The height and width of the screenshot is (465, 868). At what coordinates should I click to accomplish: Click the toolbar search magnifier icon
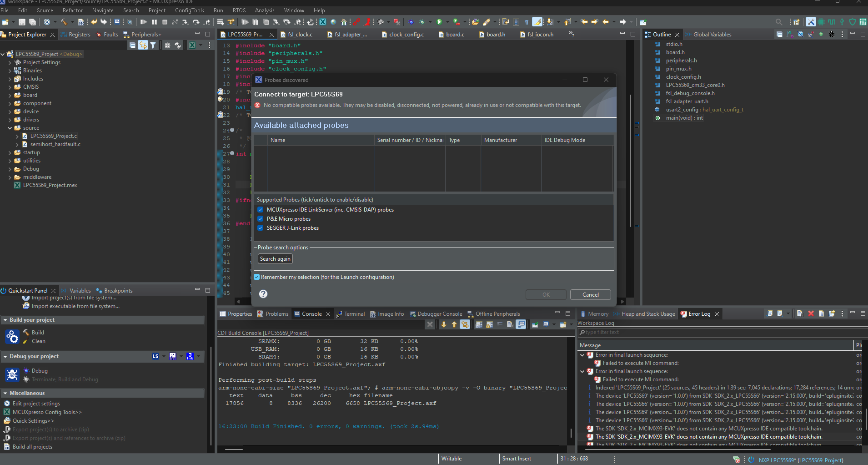779,22
